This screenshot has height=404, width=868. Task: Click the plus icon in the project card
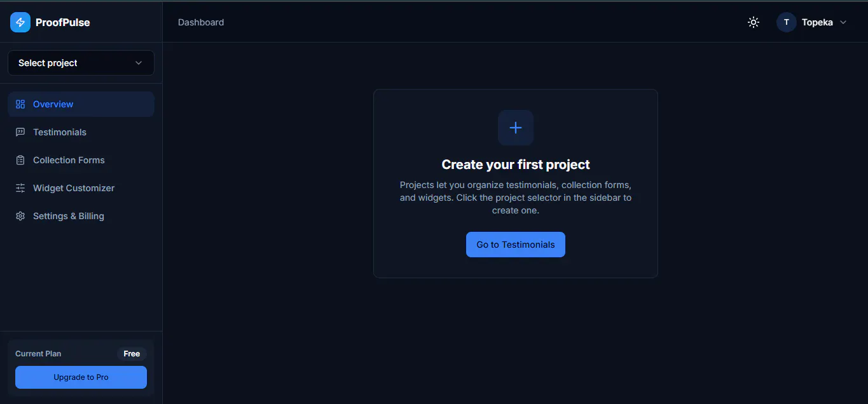[516, 128]
